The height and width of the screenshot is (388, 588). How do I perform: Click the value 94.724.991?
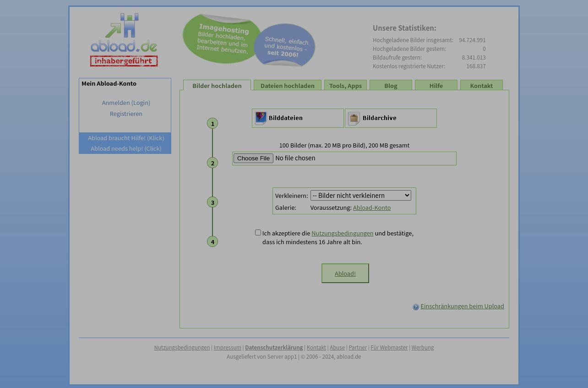click(472, 40)
